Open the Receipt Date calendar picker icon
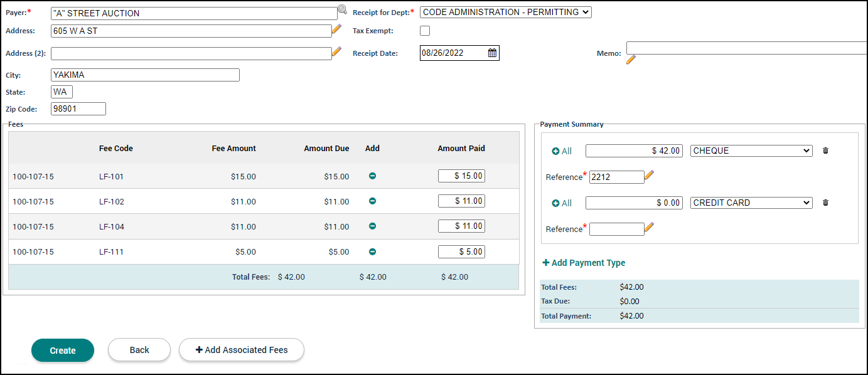The image size is (868, 375). pyautogui.click(x=493, y=53)
